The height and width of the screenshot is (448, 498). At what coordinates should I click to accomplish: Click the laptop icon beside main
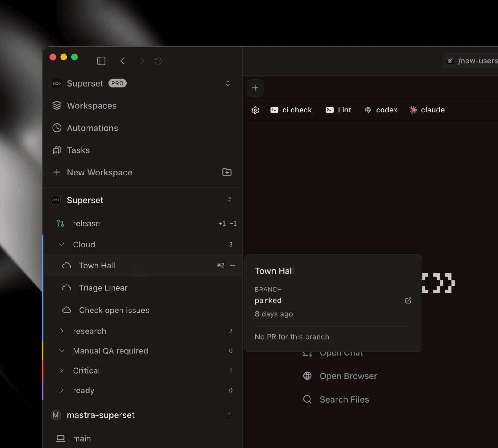tap(61, 438)
